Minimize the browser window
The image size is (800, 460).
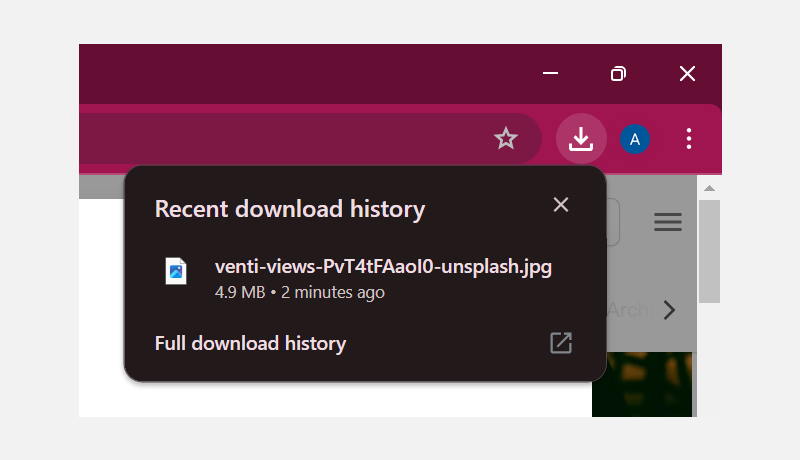(x=550, y=73)
